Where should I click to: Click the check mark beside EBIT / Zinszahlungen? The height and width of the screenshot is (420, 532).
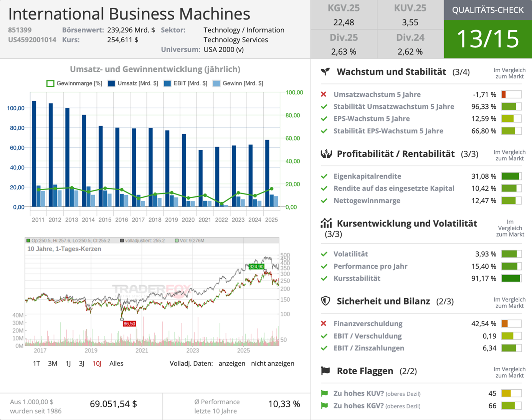(324, 348)
